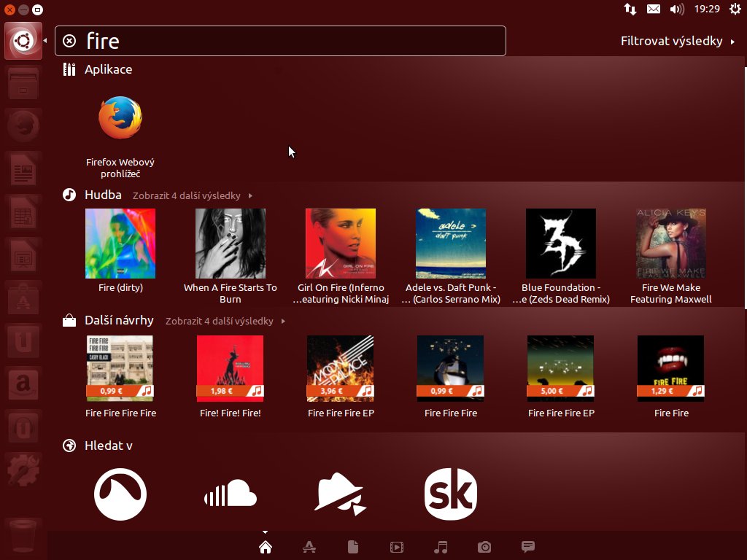Open the SoundCloud search source icon
Image resolution: width=747 pixels, height=560 pixels.
(231, 494)
